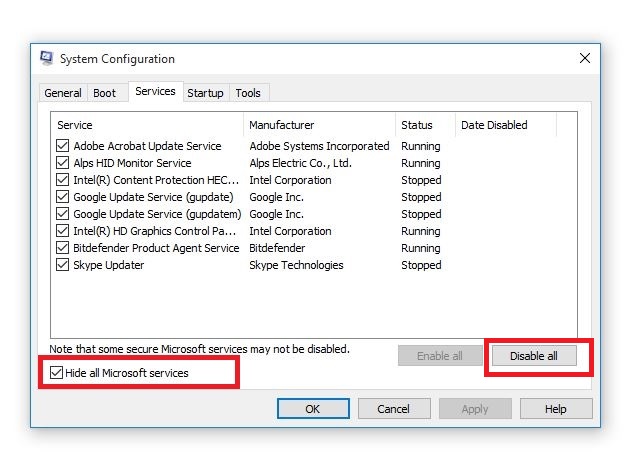Disable Bitdefender Product Agent Service checkbox

(62, 248)
